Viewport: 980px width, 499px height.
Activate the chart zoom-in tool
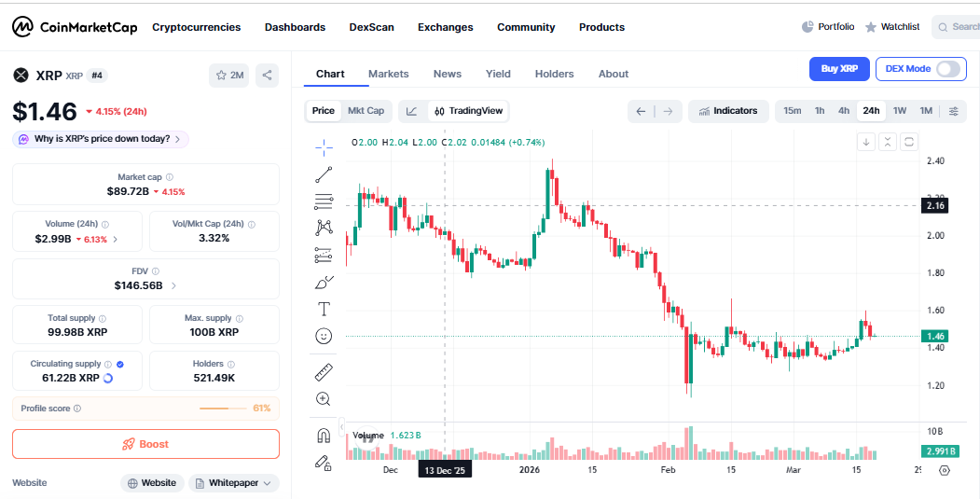click(x=324, y=399)
